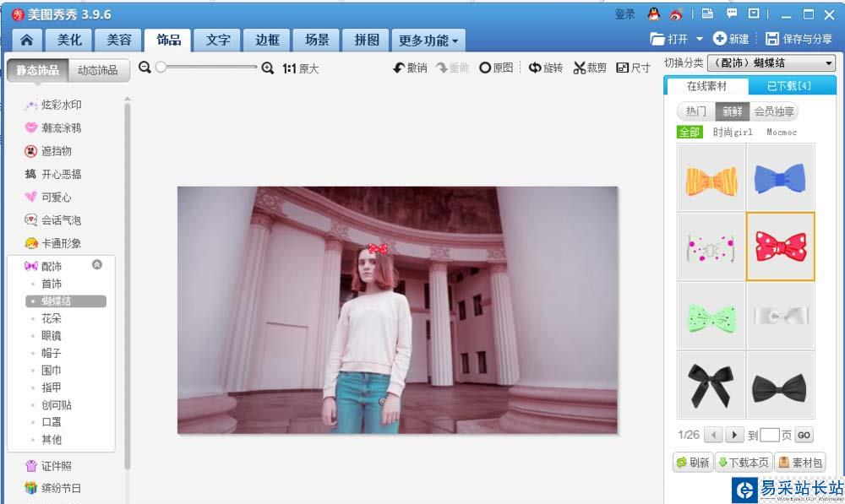Click the 原图 original image icon

click(485, 68)
